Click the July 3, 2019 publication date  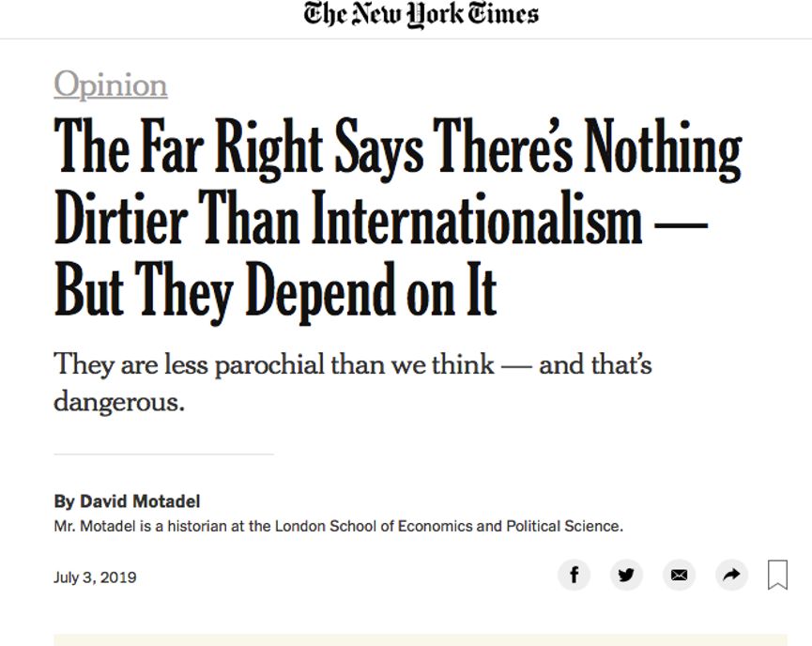coord(96,577)
